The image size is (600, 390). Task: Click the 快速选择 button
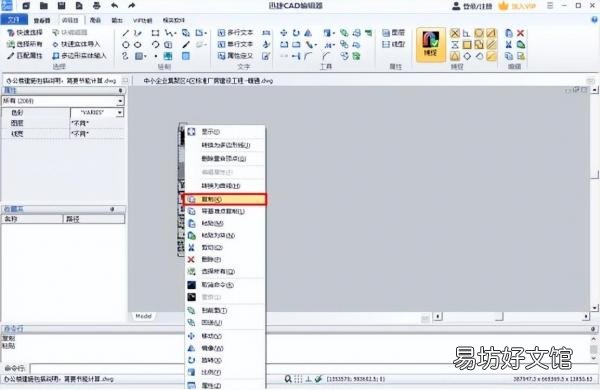25,33
